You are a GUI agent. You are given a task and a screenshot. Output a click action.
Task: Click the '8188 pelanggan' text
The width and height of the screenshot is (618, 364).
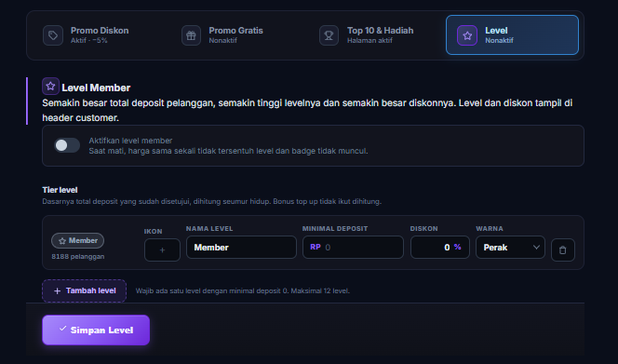coord(78,256)
